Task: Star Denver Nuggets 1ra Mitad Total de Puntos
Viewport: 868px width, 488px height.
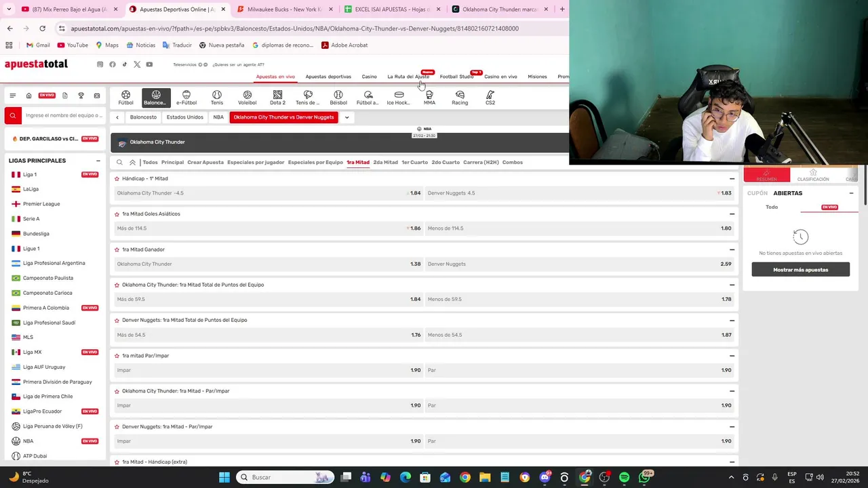Action: [x=117, y=321]
